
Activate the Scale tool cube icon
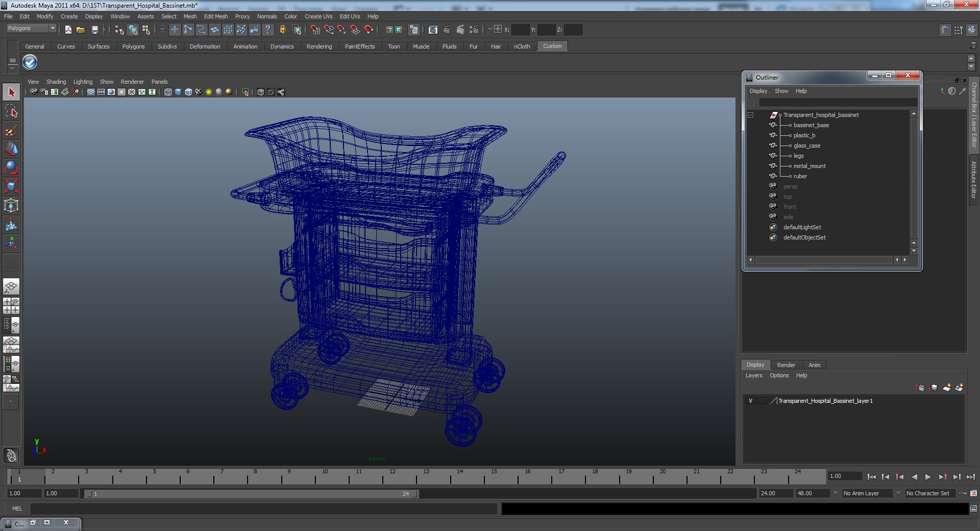[x=11, y=186]
